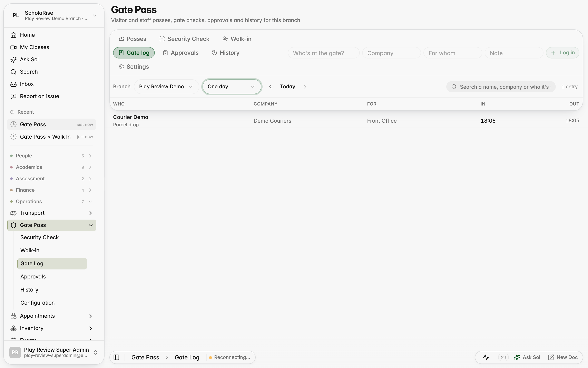This screenshot has height=368, width=588.
Task: Expand the Finance section
Action: pos(51,190)
